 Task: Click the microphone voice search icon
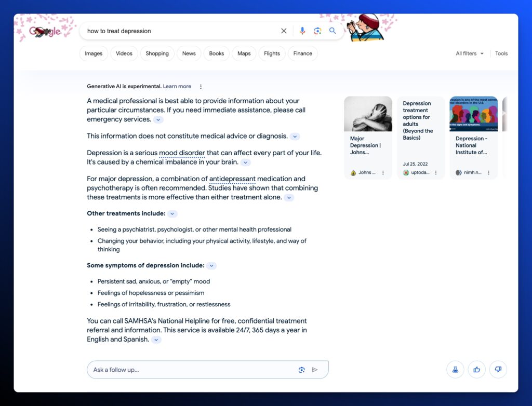tap(302, 31)
